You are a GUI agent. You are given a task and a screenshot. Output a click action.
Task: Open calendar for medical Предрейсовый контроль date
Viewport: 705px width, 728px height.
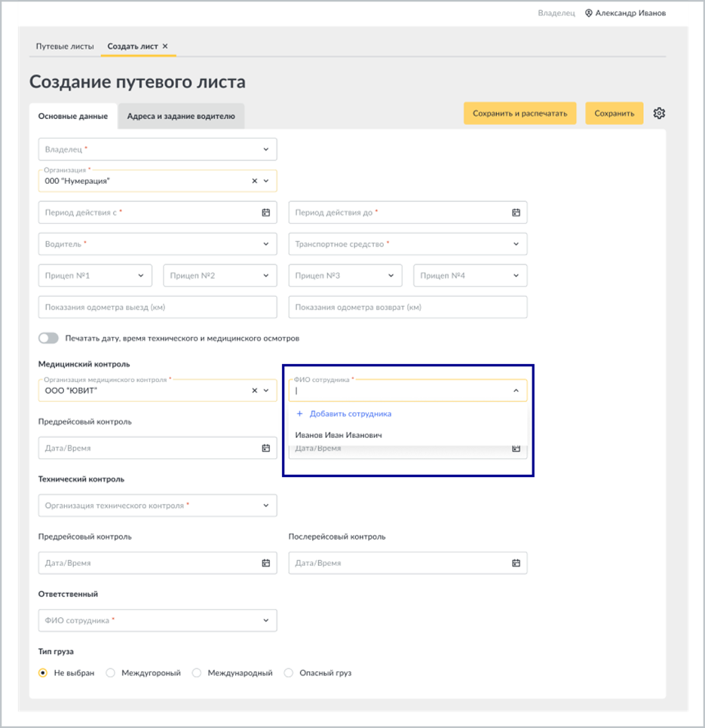click(x=265, y=448)
